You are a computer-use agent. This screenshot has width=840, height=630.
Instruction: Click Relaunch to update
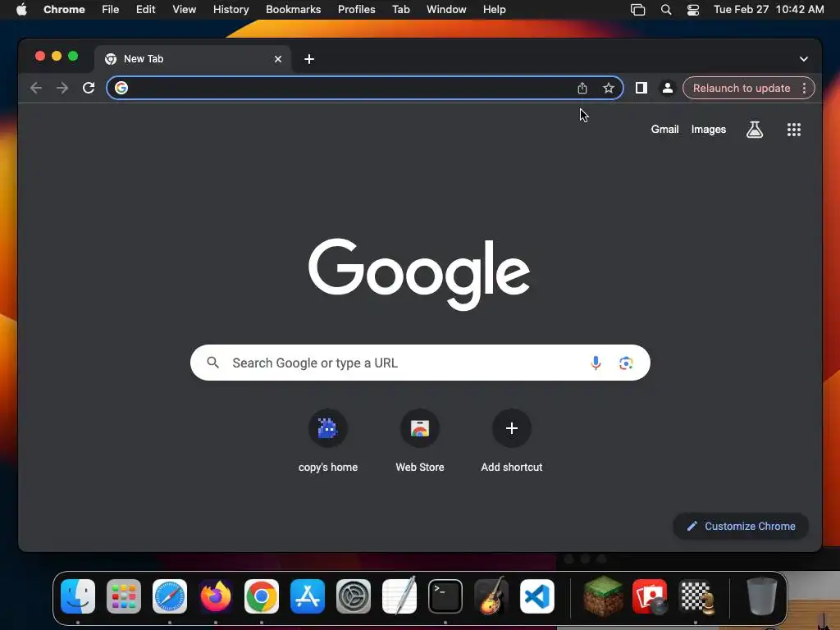pyautogui.click(x=741, y=88)
